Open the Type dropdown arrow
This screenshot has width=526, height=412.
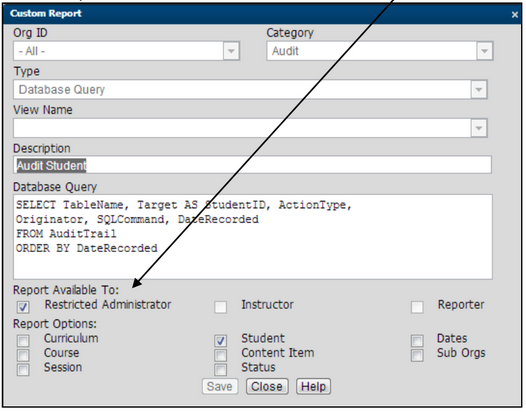tap(479, 90)
